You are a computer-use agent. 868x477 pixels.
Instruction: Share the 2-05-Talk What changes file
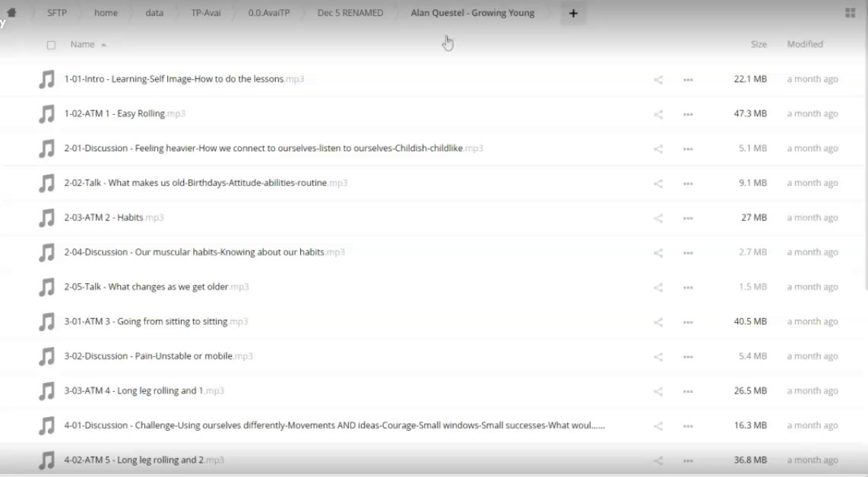(x=657, y=288)
